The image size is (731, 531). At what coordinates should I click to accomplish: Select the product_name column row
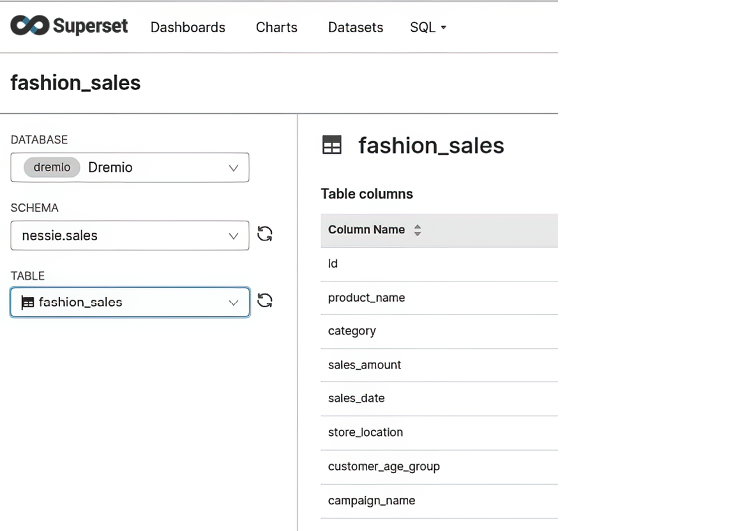coord(439,298)
